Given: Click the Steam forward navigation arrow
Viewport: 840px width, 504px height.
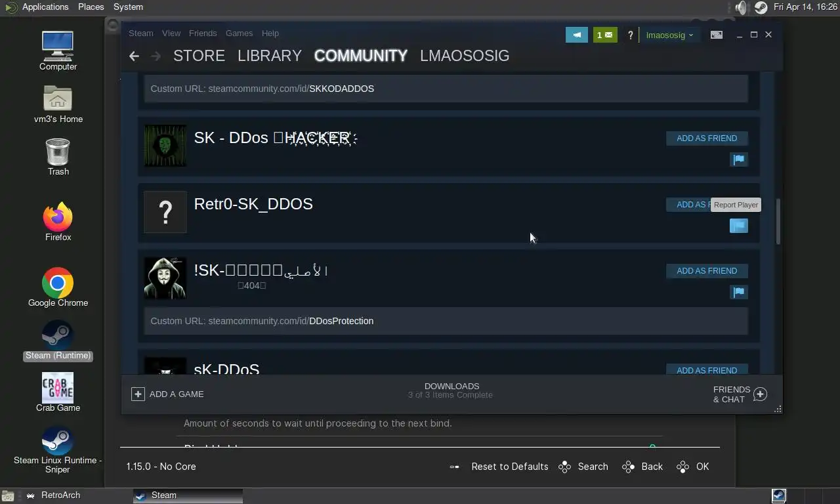Looking at the screenshot, I should [156, 56].
